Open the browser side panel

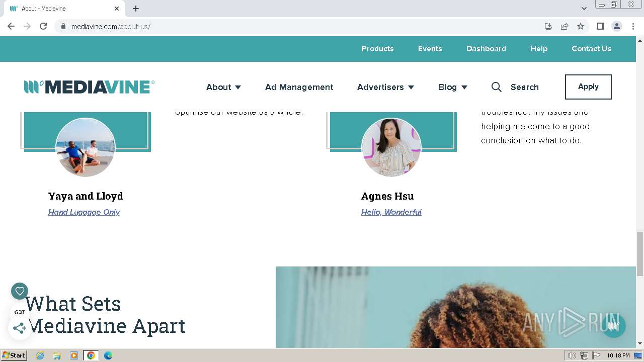click(600, 26)
